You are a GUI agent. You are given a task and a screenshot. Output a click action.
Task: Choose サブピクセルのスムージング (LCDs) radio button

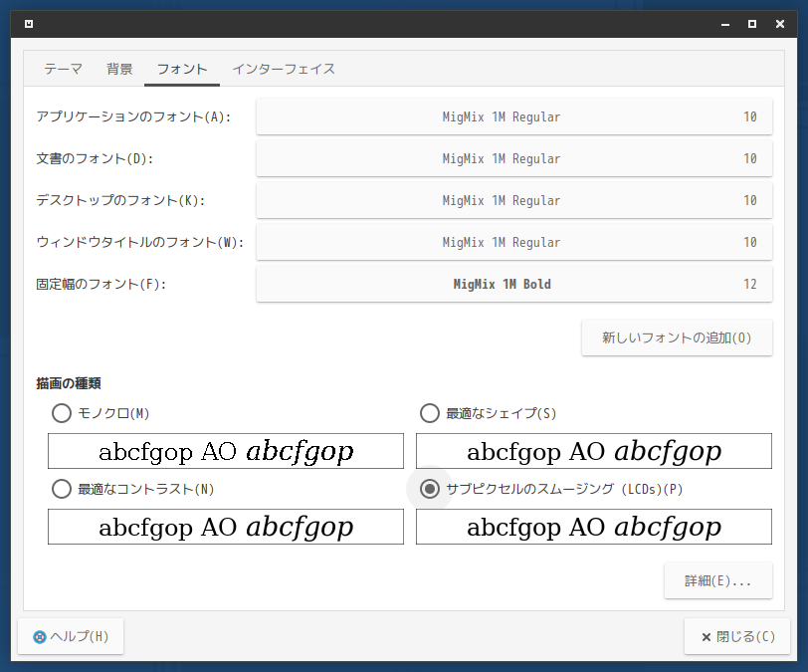[430, 489]
